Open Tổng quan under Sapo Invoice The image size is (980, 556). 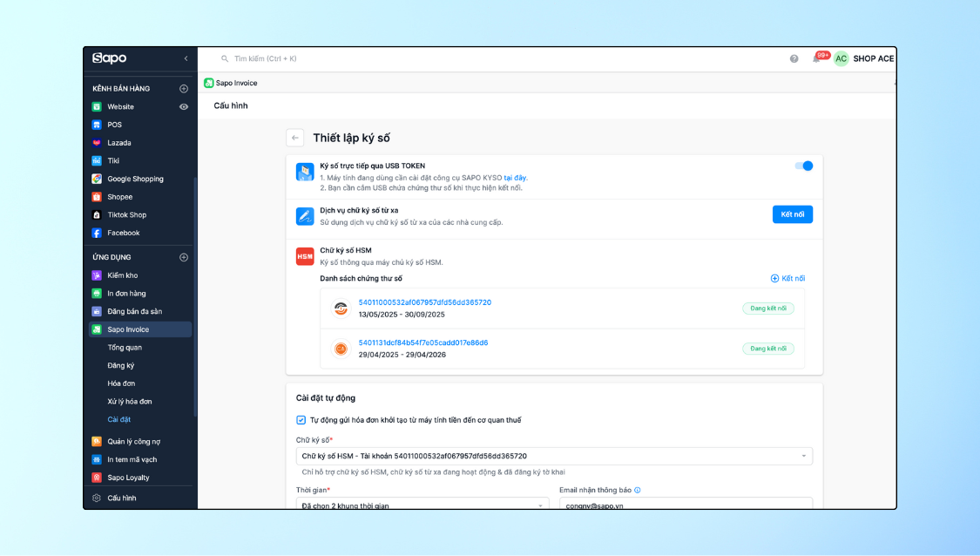click(125, 348)
